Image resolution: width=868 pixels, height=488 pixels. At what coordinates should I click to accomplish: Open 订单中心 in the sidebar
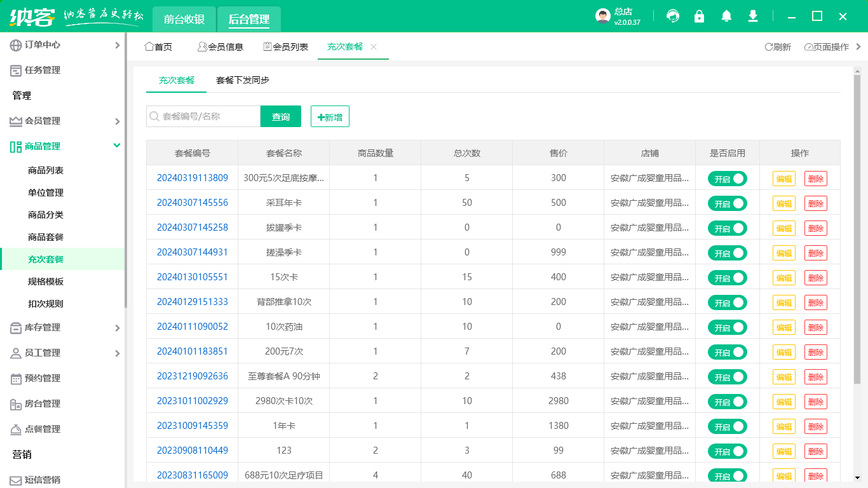(x=43, y=45)
